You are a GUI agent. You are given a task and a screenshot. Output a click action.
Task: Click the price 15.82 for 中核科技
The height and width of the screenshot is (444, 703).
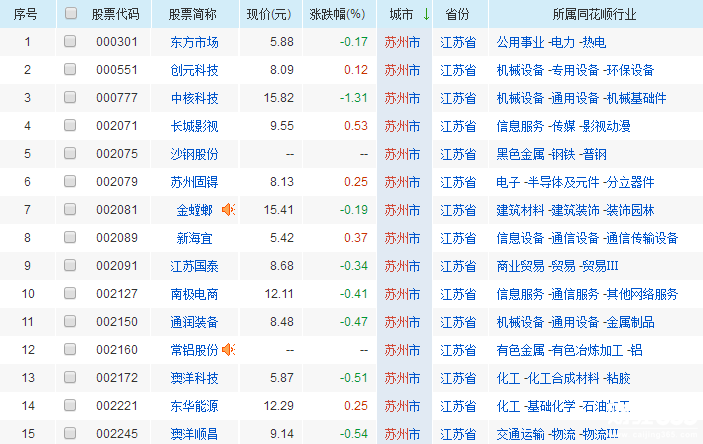278,98
